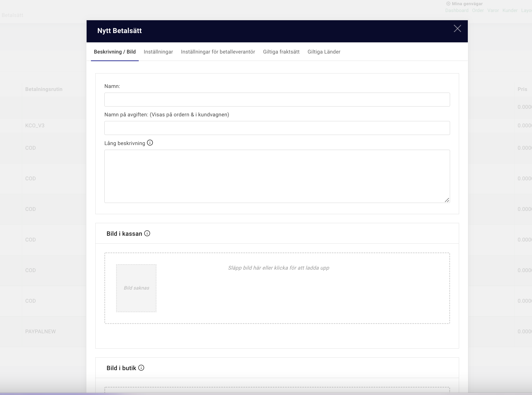Screen dimensions: 532x395
Task: Click the Mina genvägar gear icon
Action: pos(448,4)
